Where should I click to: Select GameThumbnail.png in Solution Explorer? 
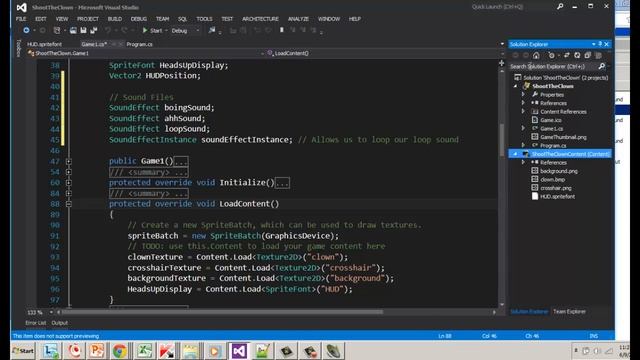(x=563, y=137)
